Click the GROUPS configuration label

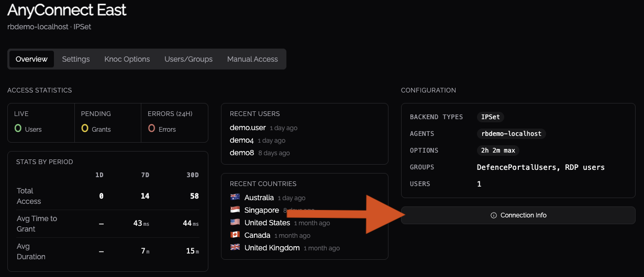422,167
